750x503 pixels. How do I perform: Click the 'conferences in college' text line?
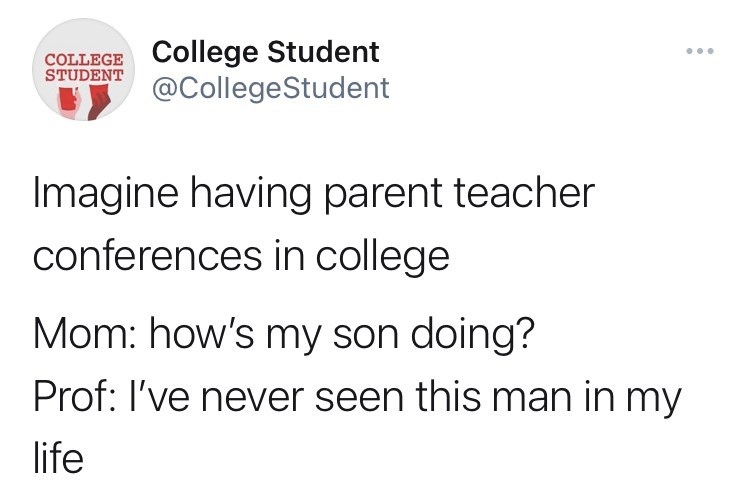[240, 256]
